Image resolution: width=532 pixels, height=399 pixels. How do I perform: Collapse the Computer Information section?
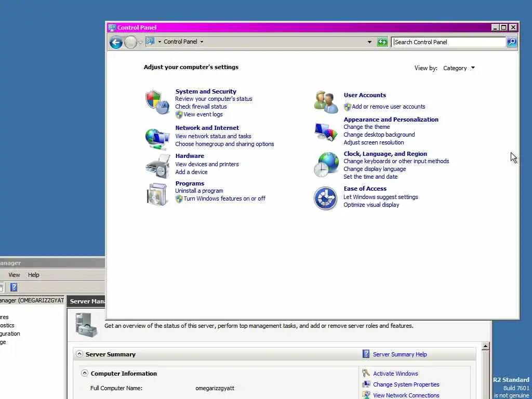tap(85, 373)
